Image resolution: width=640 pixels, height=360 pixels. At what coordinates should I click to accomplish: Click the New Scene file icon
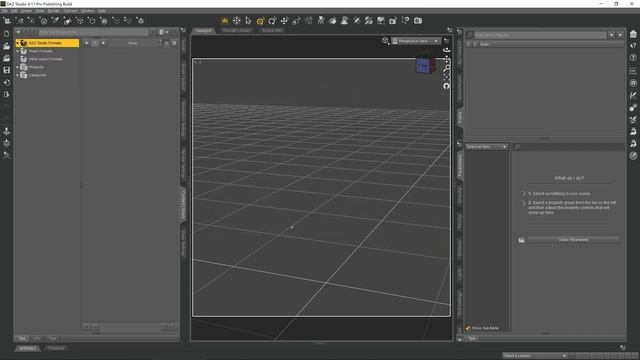point(7,34)
